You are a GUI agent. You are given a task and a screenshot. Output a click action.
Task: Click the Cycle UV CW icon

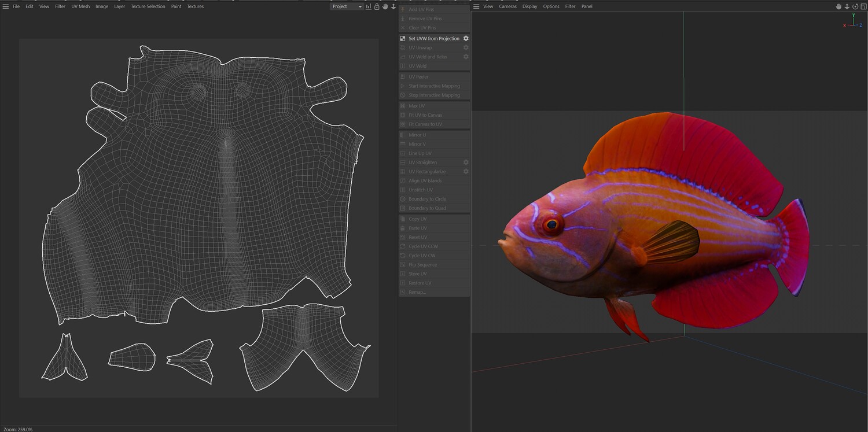tap(403, 256)
